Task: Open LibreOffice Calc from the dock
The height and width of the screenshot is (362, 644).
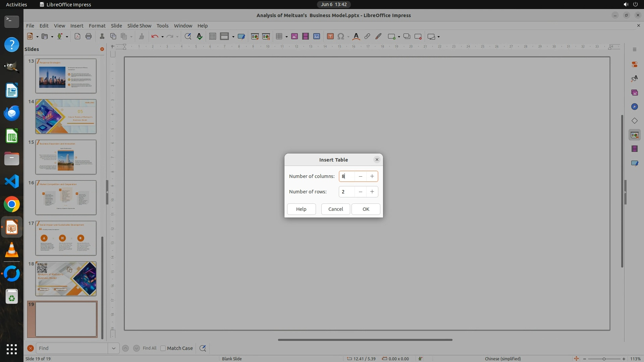Action: [x=12, y=136]
